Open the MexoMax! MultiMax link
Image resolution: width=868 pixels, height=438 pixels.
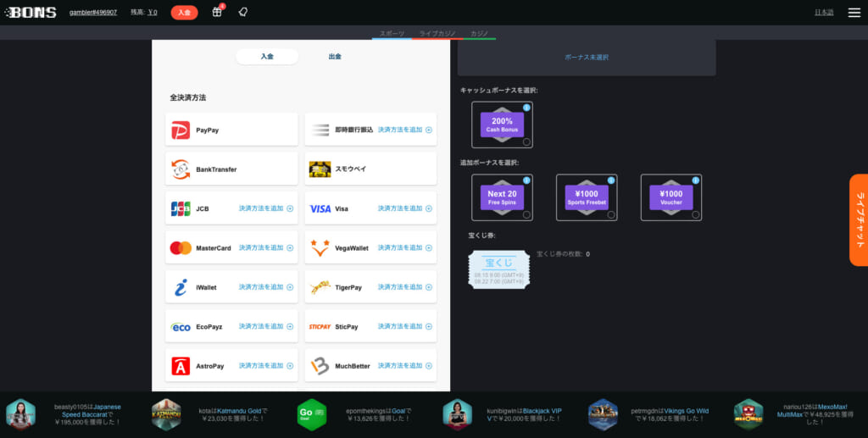(812, 410)
